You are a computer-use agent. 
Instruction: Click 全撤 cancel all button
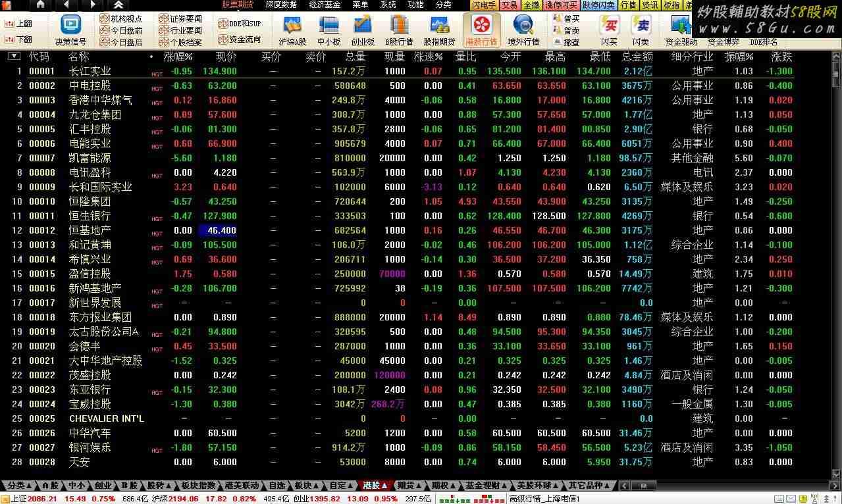531,5
